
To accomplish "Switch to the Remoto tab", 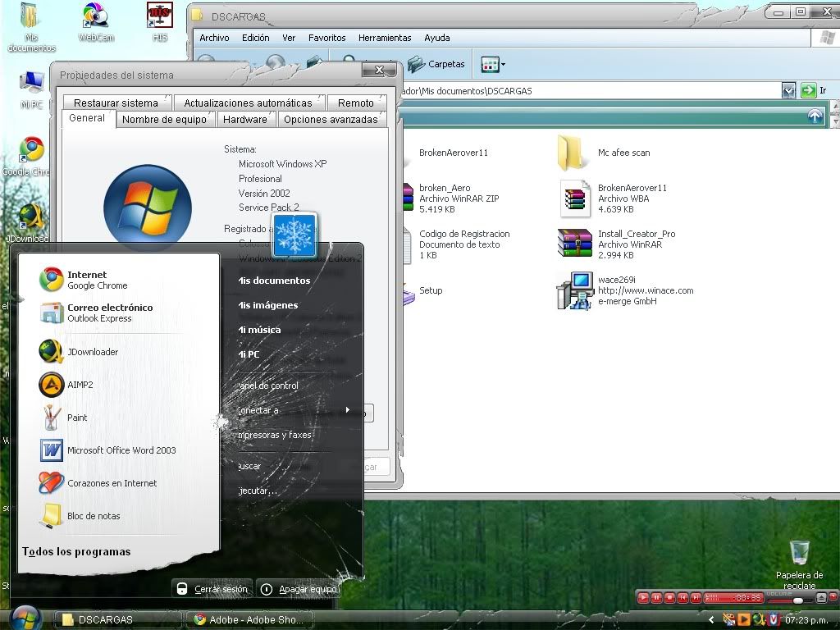I will (x=356, y=103).
